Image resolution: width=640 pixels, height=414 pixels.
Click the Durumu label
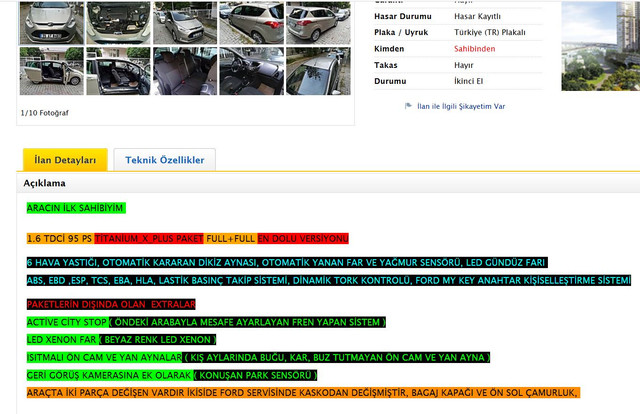390,81
